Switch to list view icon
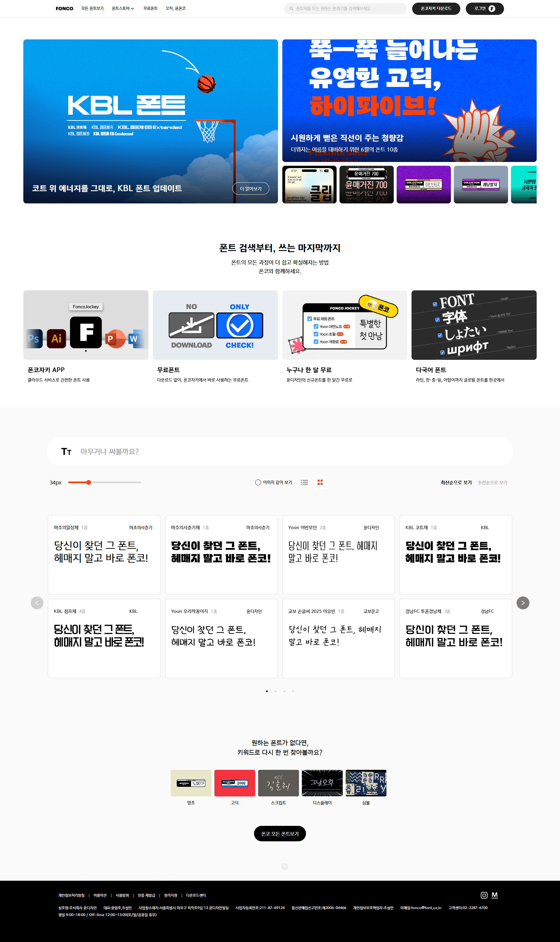The width and height of the screenshot is (560, 942). coord(304,482)
